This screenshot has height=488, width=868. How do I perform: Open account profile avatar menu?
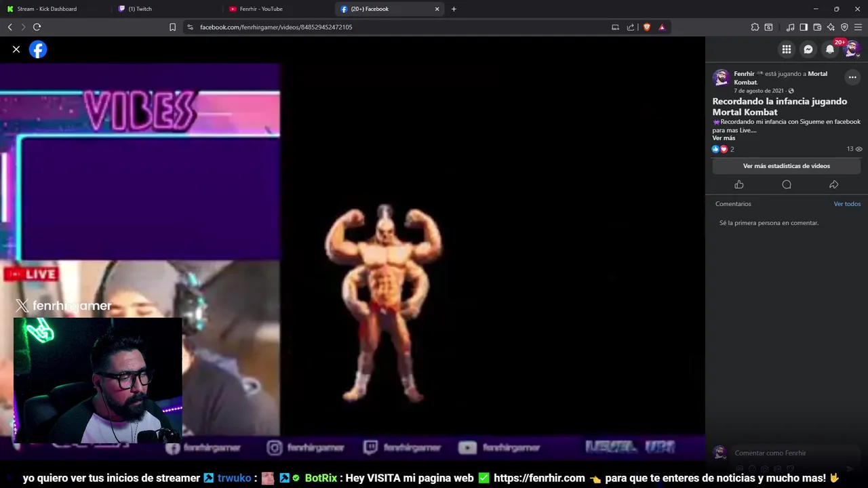click(x=852, y=49)
